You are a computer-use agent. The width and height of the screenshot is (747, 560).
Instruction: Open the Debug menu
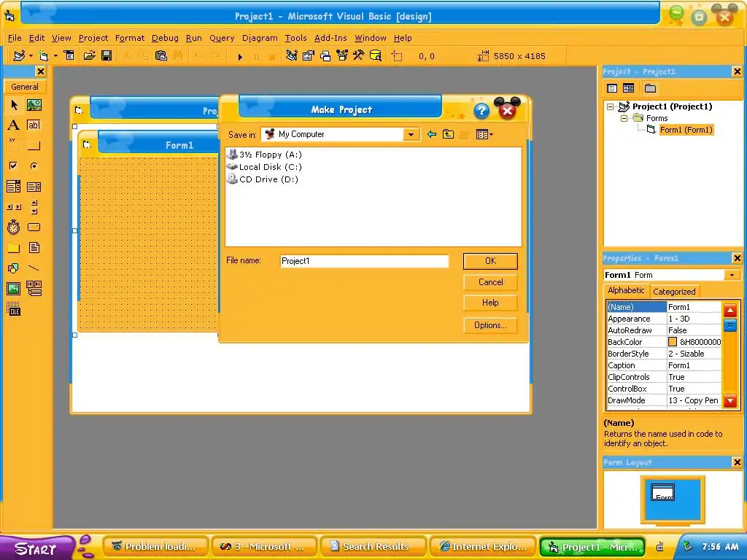click(165, 38)
